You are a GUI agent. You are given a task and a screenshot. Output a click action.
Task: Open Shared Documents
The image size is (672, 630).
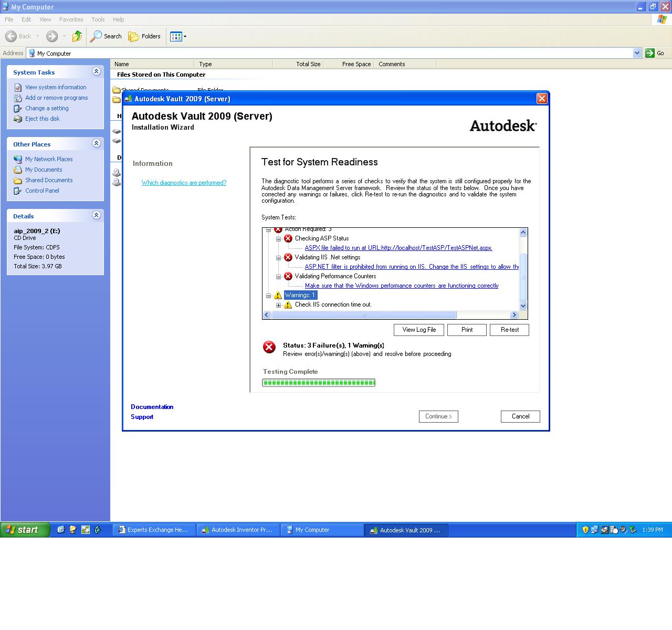(49, 180)
